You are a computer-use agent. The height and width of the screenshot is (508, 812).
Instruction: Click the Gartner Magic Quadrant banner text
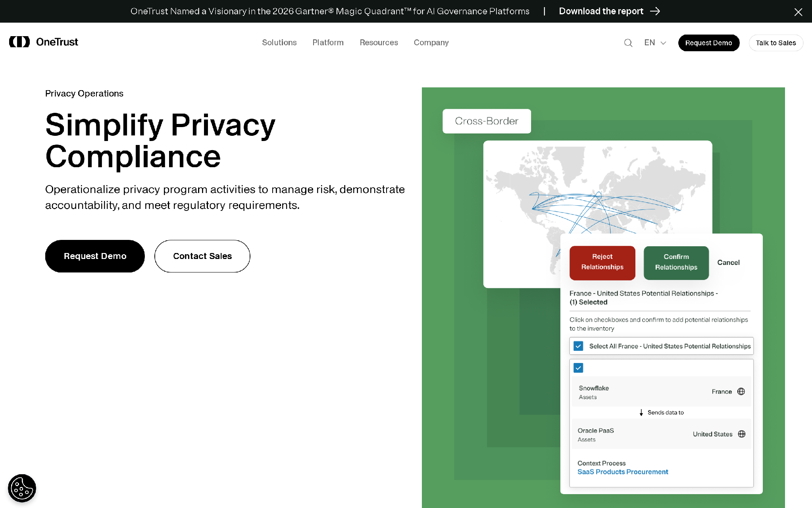330,11
